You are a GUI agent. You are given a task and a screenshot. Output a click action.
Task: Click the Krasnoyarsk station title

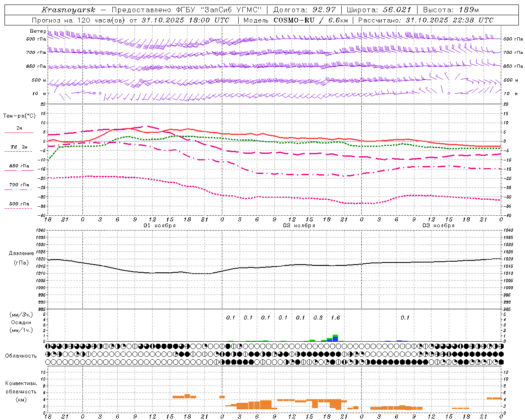[68, 9]
